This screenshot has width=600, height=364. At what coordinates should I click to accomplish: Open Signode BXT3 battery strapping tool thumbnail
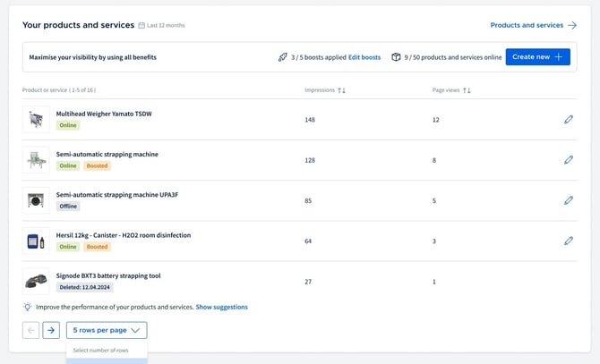[x=36, y=282]
